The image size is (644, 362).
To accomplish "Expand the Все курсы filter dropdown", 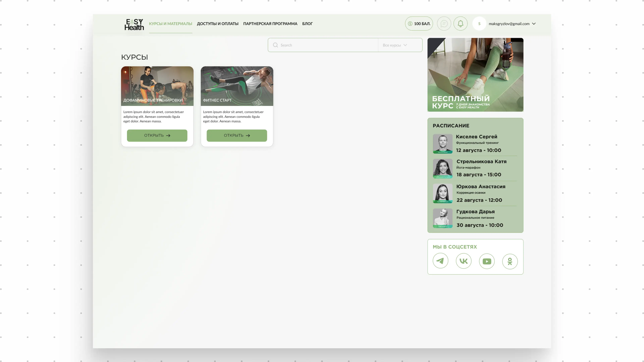I will click(x=395, y=45).
